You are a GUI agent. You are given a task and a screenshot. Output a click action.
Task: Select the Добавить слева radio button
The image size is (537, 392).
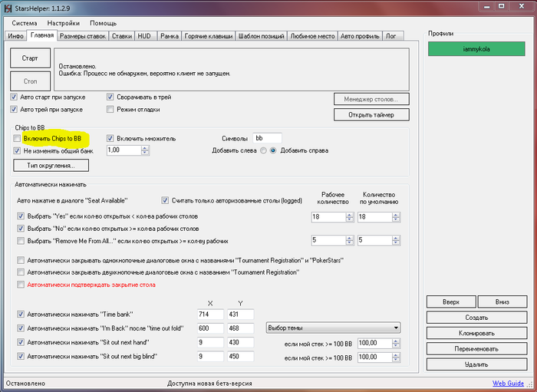click(263, 150)
